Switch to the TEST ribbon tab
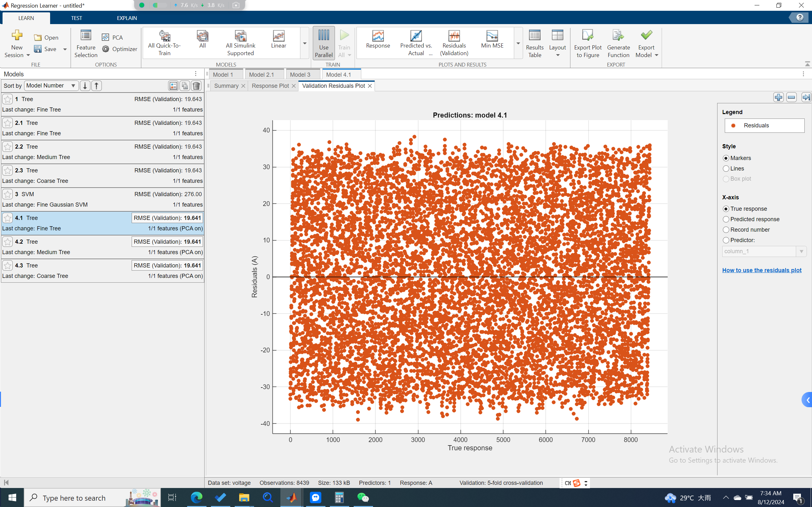Screen dimensions: 812x507 tap(76, 18)
